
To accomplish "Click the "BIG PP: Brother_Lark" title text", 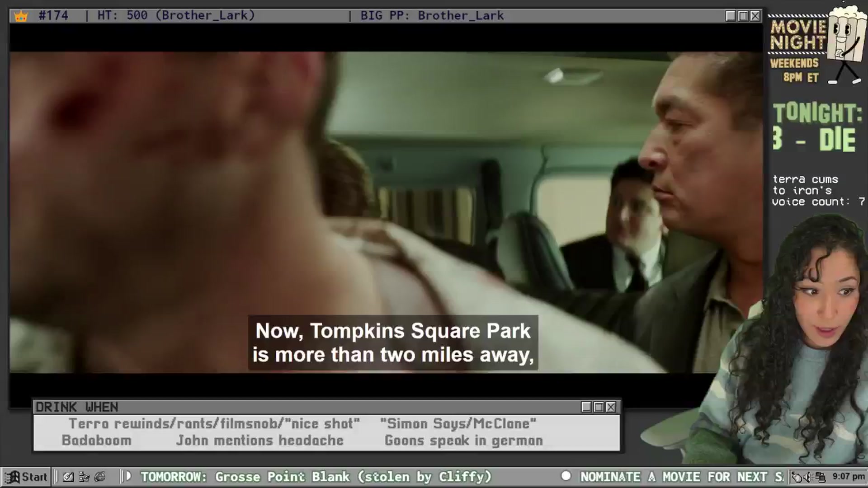I will 432,15.
